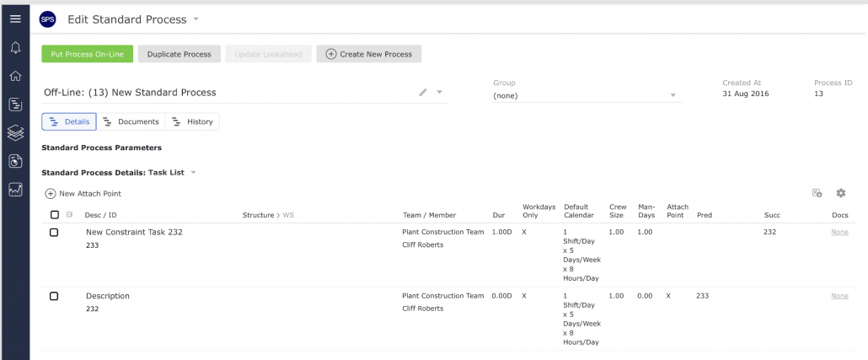Click Duplicate Process button
This screenshot has height=360, width=868.
coord(179,54)
